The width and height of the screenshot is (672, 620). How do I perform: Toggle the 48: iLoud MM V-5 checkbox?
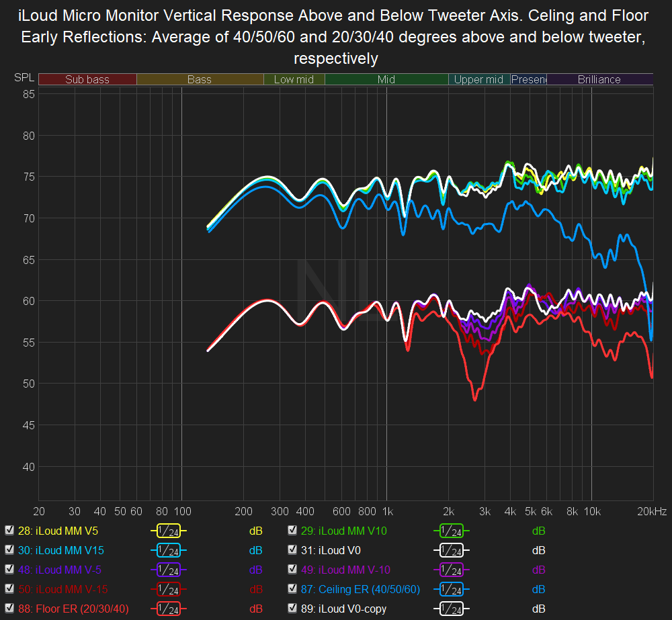9,570
